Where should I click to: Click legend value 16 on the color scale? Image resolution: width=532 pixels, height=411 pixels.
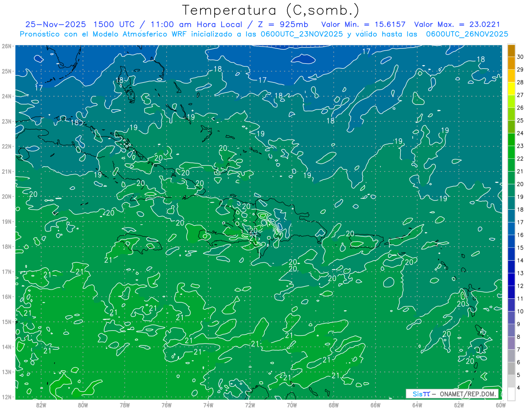(x=520, y=235)
